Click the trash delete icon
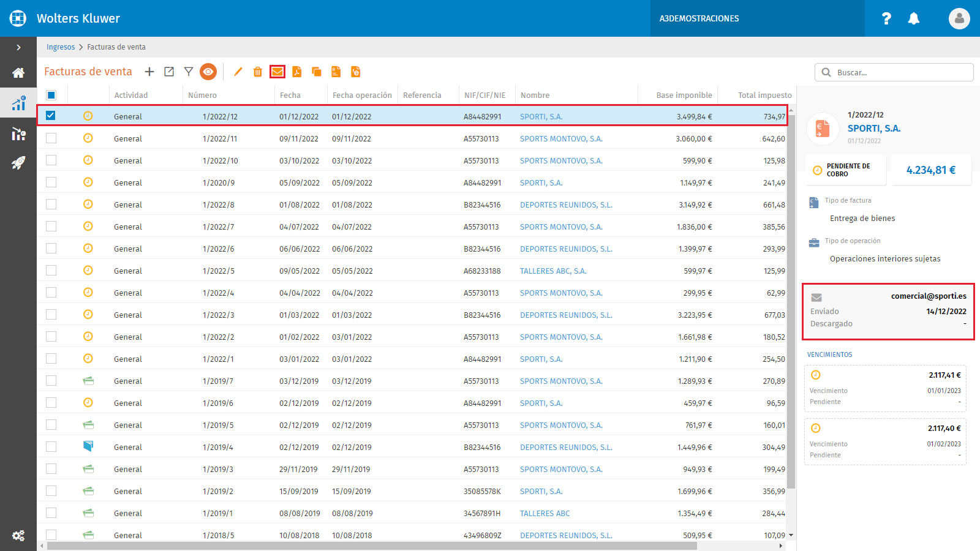 pyautogui.click(x=258, y=72)
